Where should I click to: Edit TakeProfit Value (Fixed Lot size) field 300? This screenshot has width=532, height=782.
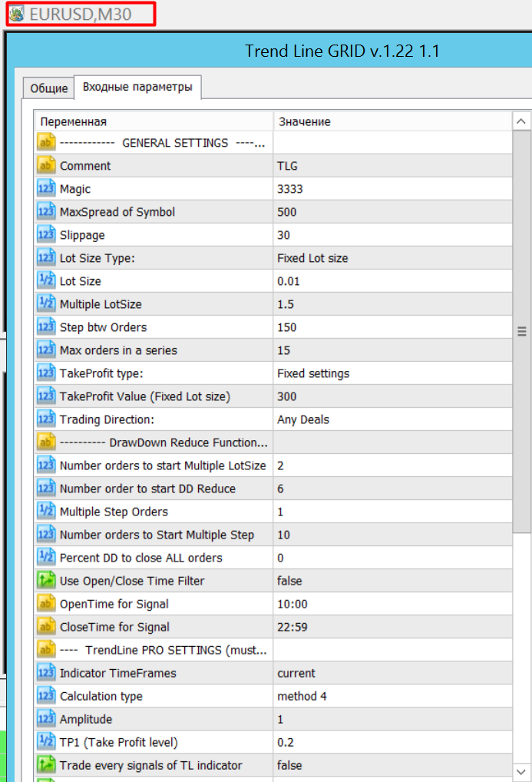(392, 396)
